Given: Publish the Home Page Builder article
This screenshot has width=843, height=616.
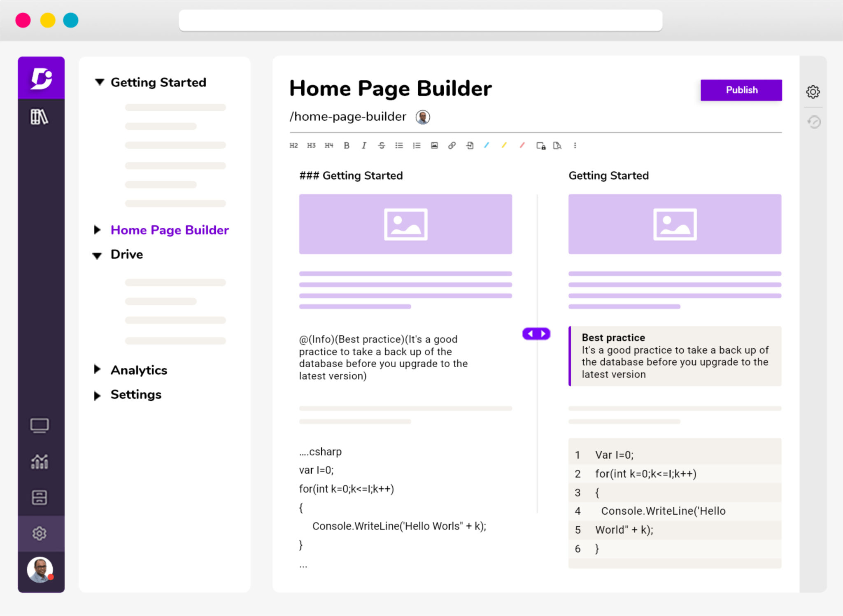Looking at the screenshot, I should pos(741,90).
